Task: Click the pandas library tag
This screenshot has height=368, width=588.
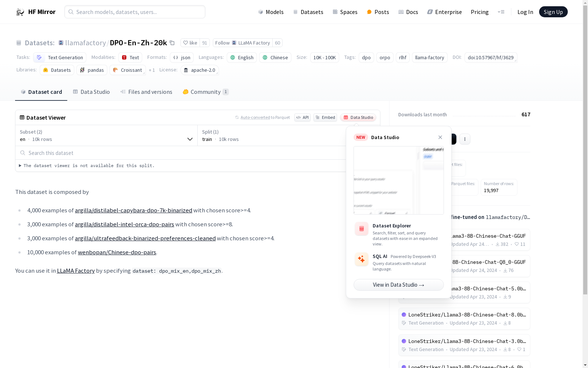Action: click(x=92, y=70)
